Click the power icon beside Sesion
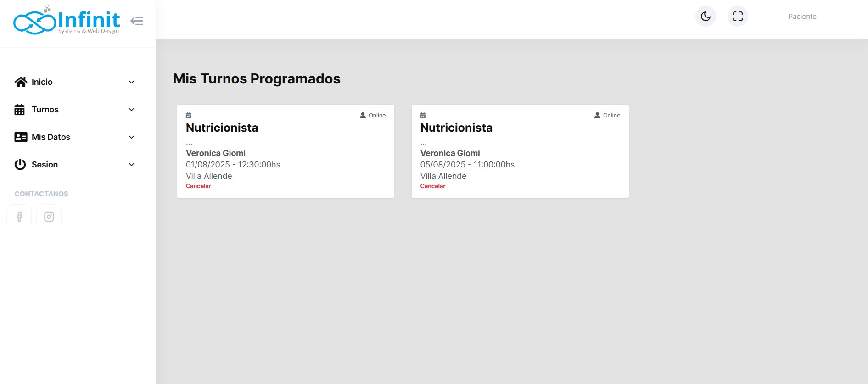The width and height of the screenshot is (868, 384). [x=20, y=165]
